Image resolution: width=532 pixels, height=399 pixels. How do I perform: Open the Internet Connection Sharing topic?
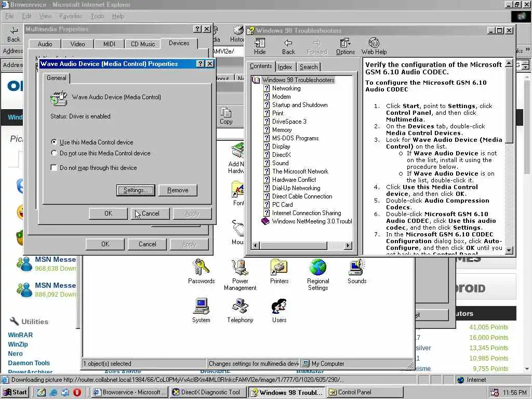click(x=307, y=212)
